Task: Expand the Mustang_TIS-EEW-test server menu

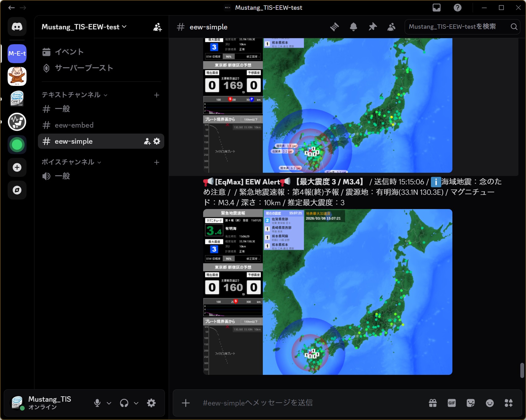Action: click(84, 27)
